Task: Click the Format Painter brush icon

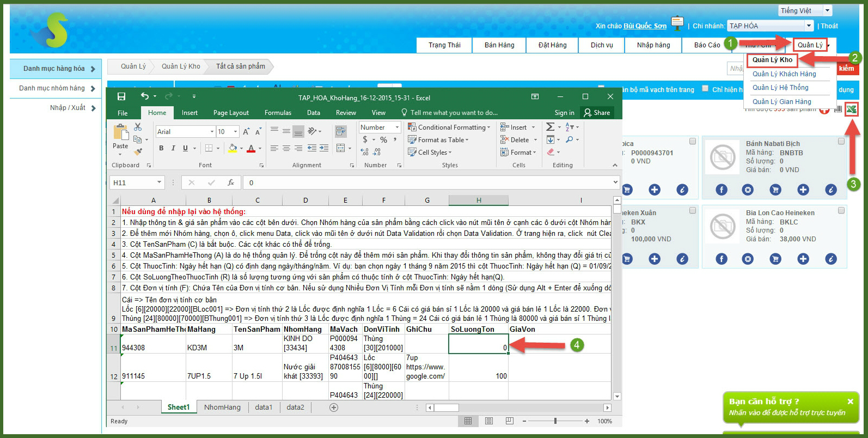Action: (138, 151)
